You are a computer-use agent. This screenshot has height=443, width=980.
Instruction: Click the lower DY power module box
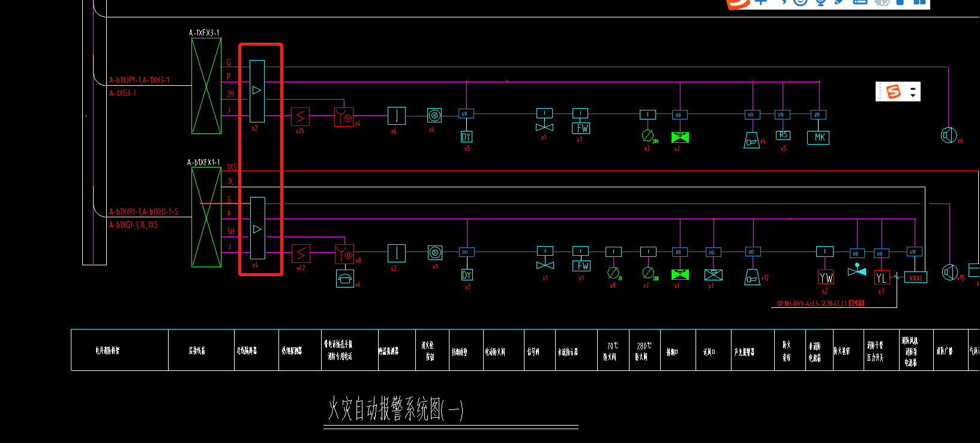tap(466, 275)
